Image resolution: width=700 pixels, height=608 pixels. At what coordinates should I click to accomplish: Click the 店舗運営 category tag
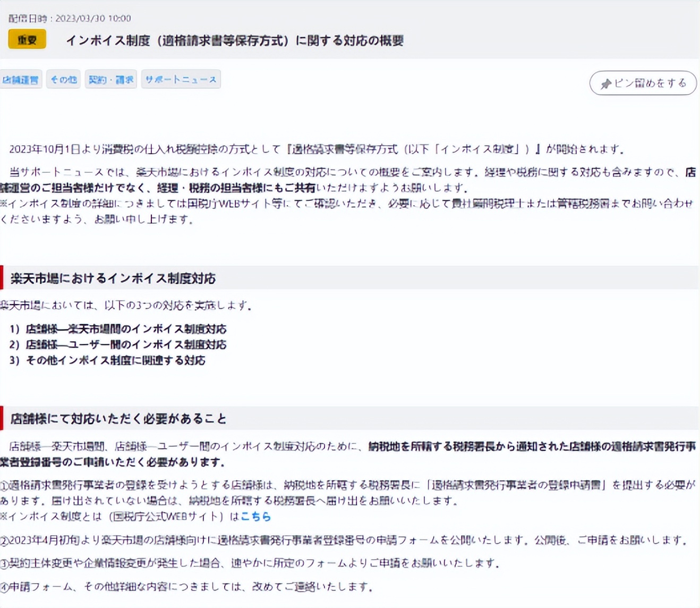[22, 79]
